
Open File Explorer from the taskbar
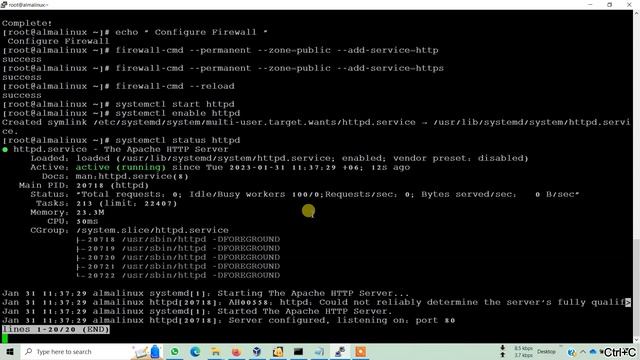[216, 351]
